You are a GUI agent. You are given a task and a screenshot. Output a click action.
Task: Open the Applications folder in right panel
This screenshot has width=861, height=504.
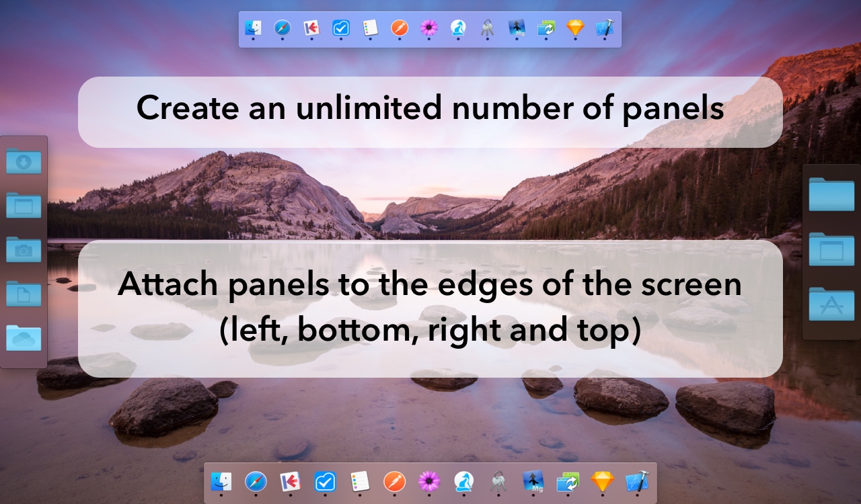click(x=831, y=304)
